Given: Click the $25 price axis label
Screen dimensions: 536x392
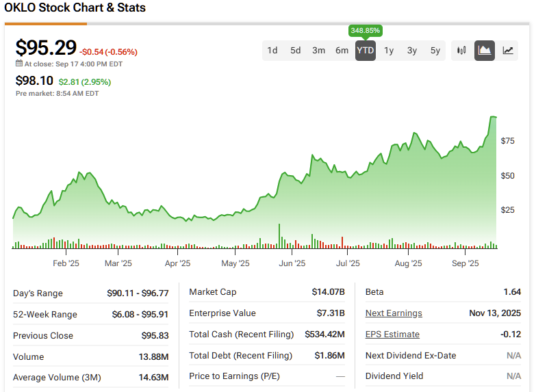Looking at the screenshot, I should (507, 210).
